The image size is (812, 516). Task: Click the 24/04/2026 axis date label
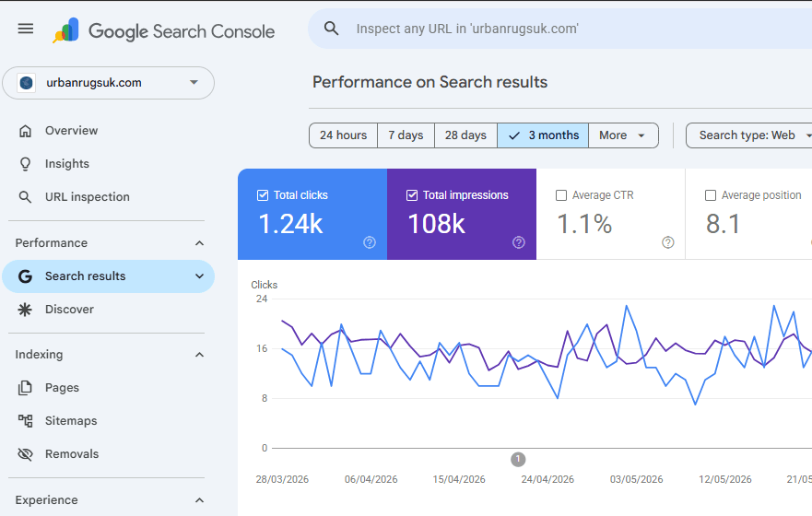point(547,480)
